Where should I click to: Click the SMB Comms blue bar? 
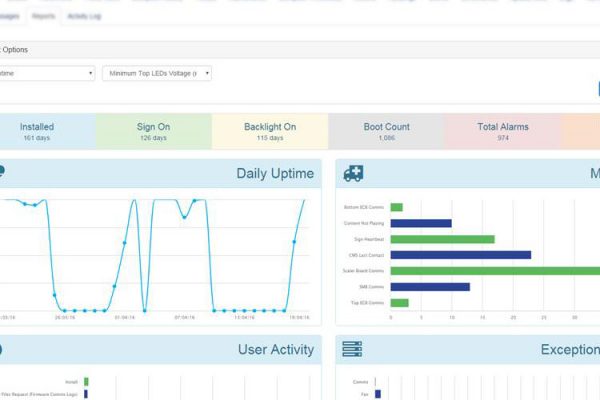pyautogui.click(x=429, y=287)
